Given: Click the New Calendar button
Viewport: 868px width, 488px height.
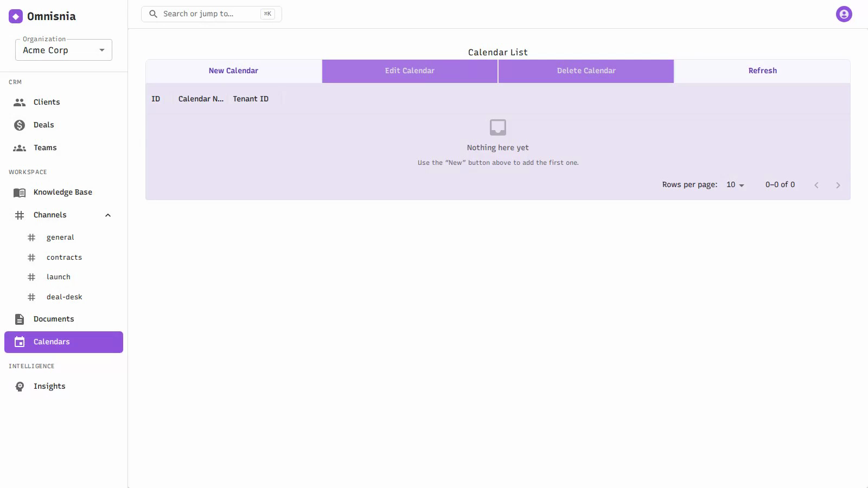Looking at the screenshot, I should click(x=234, y=71).
